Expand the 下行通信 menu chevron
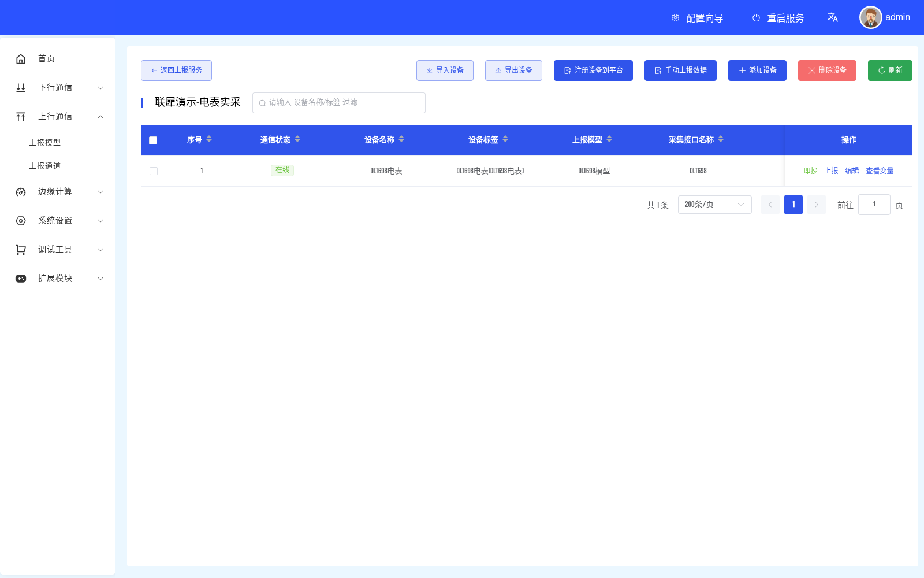Viewport: 924px width, 578px height. pos(100,88)
